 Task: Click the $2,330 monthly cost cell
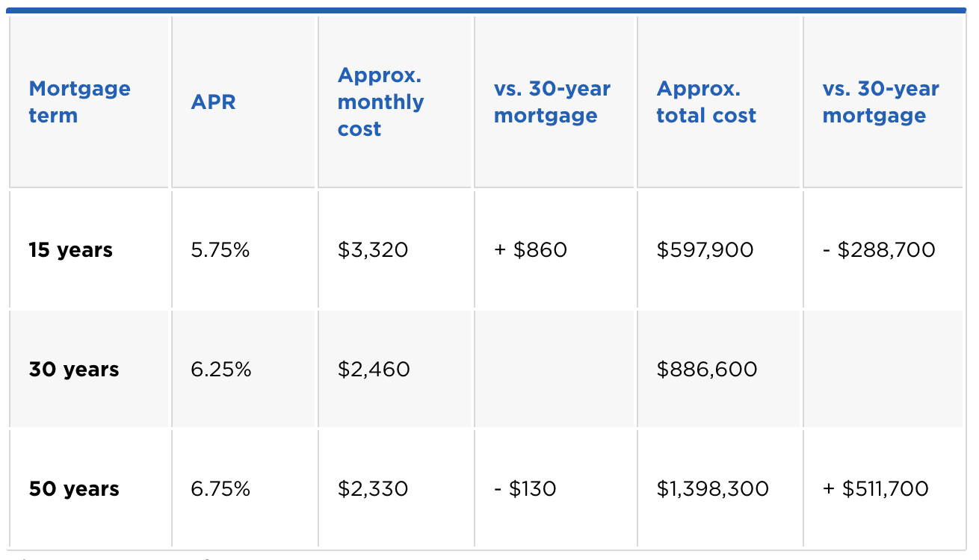tap(373, 489)
